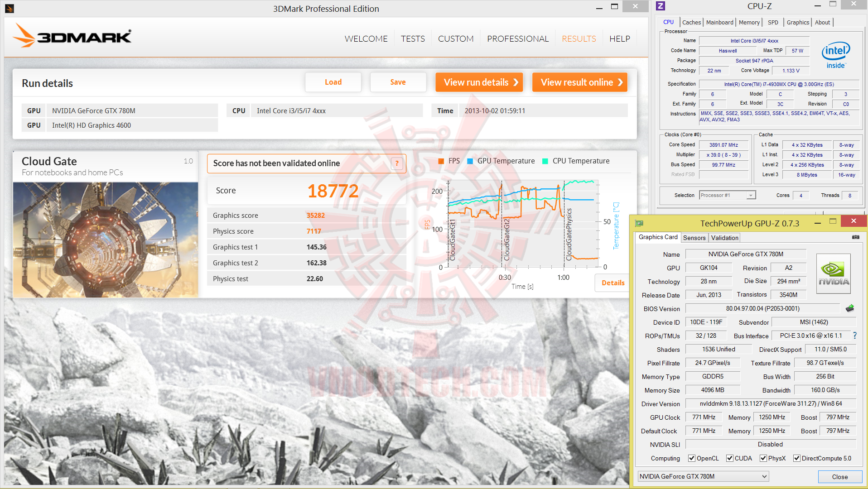Click the CPU-Z purple Z title icon

(x=661, y=6)
